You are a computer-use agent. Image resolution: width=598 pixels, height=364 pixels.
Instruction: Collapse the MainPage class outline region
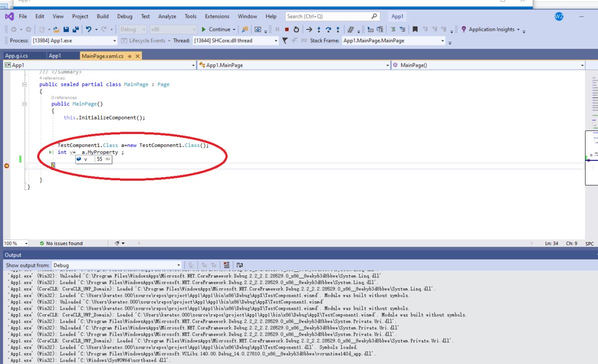25,85
